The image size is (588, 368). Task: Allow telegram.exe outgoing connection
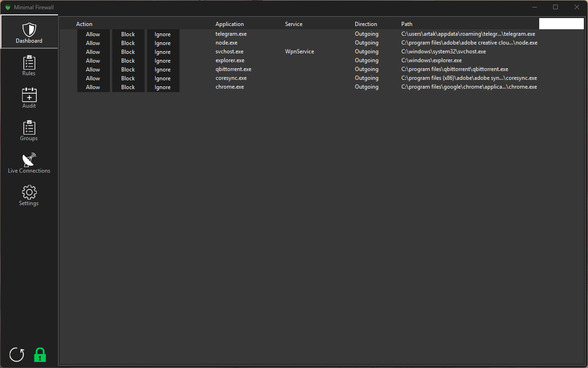click(x=93, y=34)
